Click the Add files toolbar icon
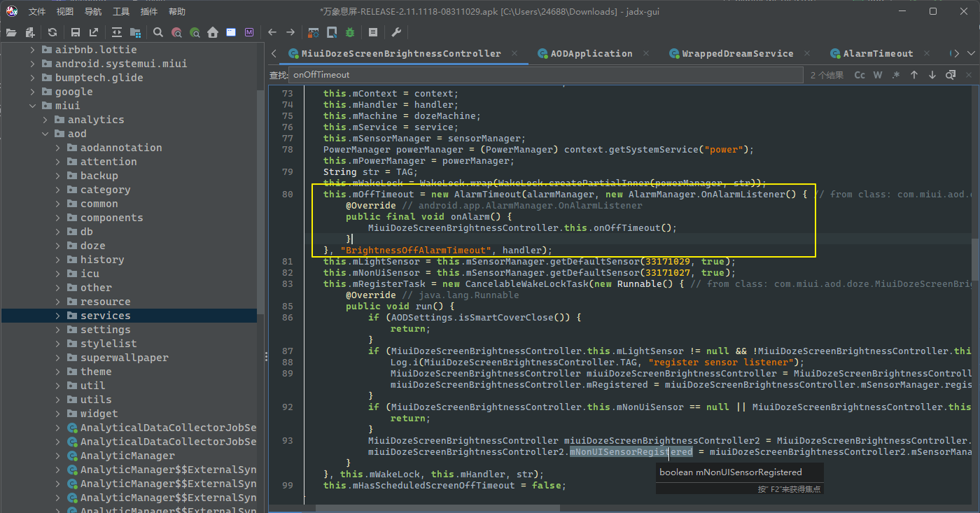Viewport: 980px width, 513px height. point(30,32)
